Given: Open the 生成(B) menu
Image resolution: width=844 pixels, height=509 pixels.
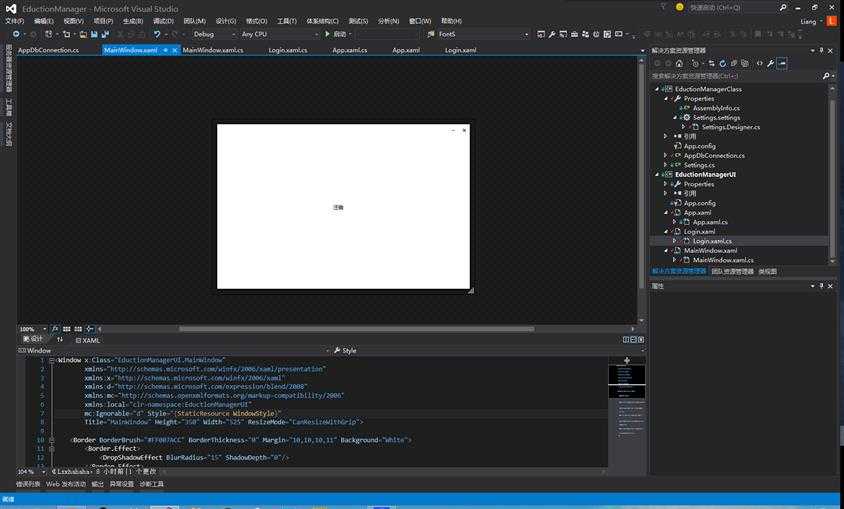Looking at the screenshot, I should pyautogui.click(x=133, y=21).
